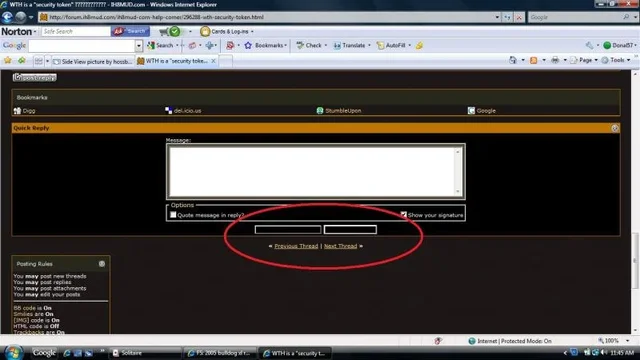Click the yellow highlighter icon in Google toolbar
Screen dimensions: 640x360
[x=419, y=45]
